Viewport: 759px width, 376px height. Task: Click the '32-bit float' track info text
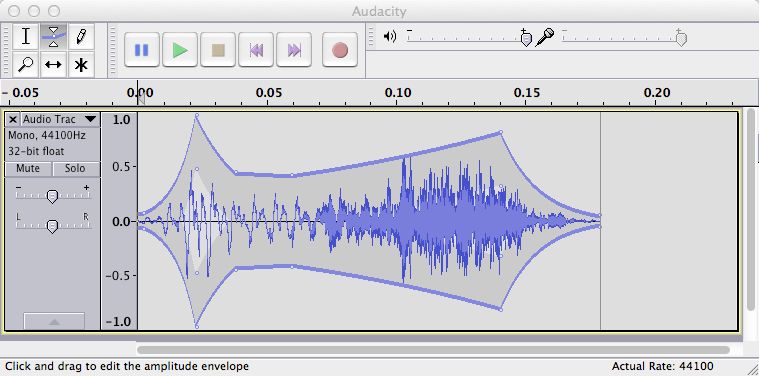pos(36,151)
